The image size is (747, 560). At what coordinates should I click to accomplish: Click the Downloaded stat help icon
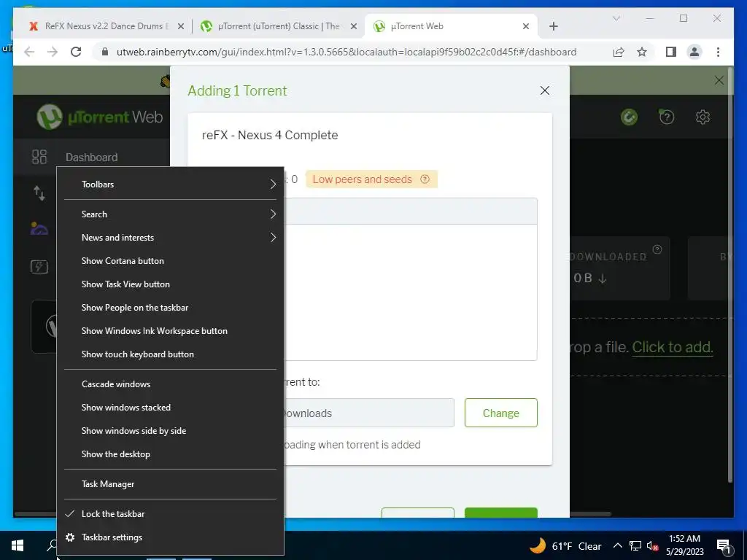pyautogui.click(x=657, y=249)
